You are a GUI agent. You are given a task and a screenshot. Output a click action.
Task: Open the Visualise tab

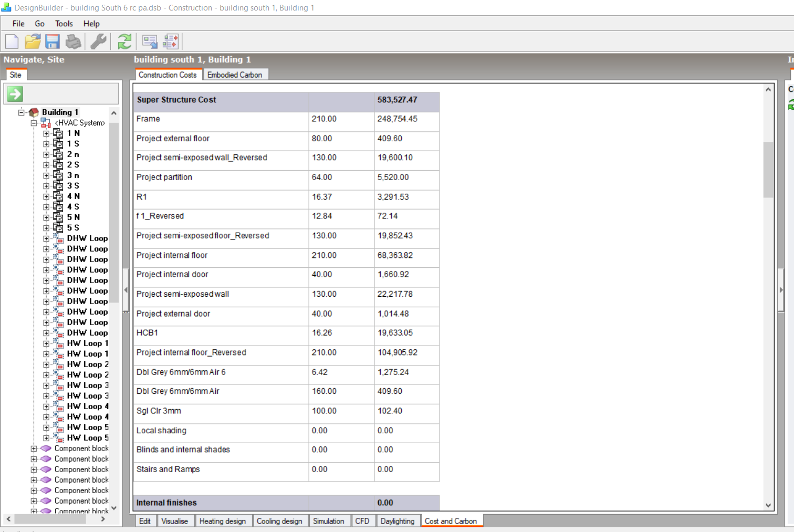click(x=175, y=521)
